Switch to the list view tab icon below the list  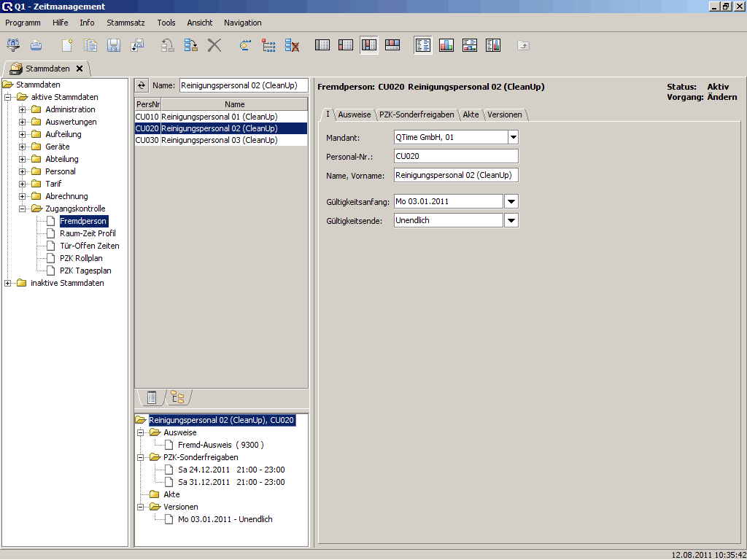[152, 397]
